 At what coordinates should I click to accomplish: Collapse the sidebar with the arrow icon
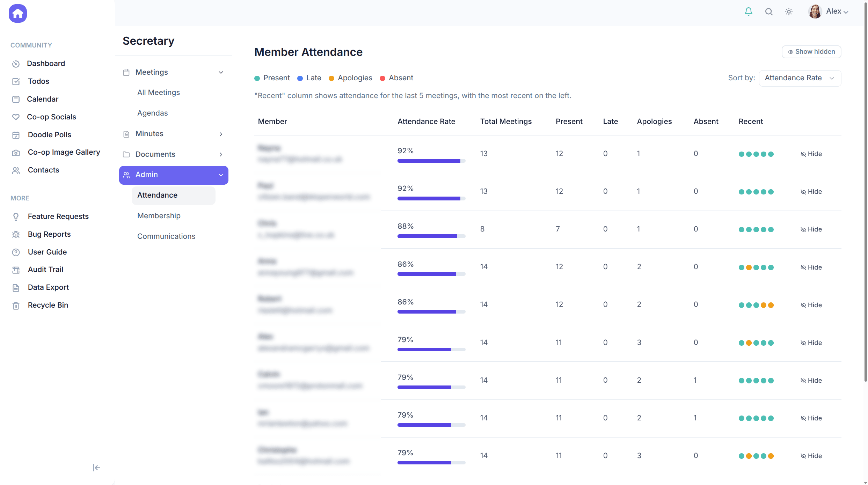click(96, 468)
